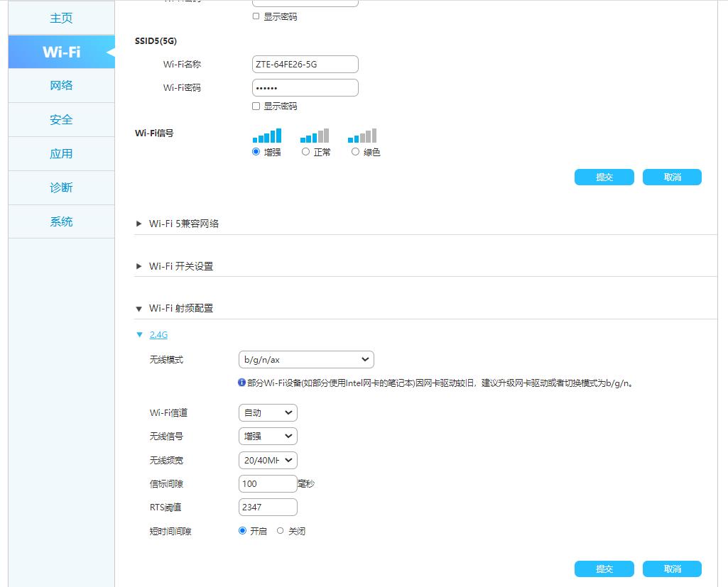Open the 主页 home sidebar entry

60,17
